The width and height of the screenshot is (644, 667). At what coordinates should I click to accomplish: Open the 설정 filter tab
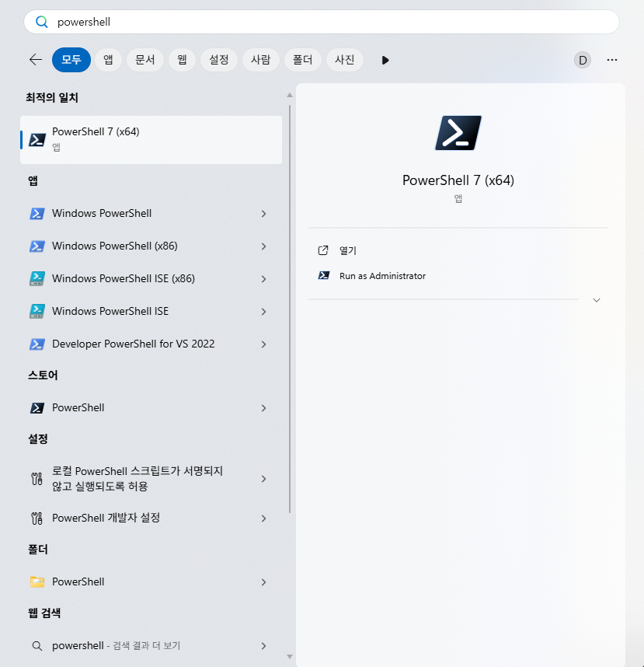click(219, 60)
